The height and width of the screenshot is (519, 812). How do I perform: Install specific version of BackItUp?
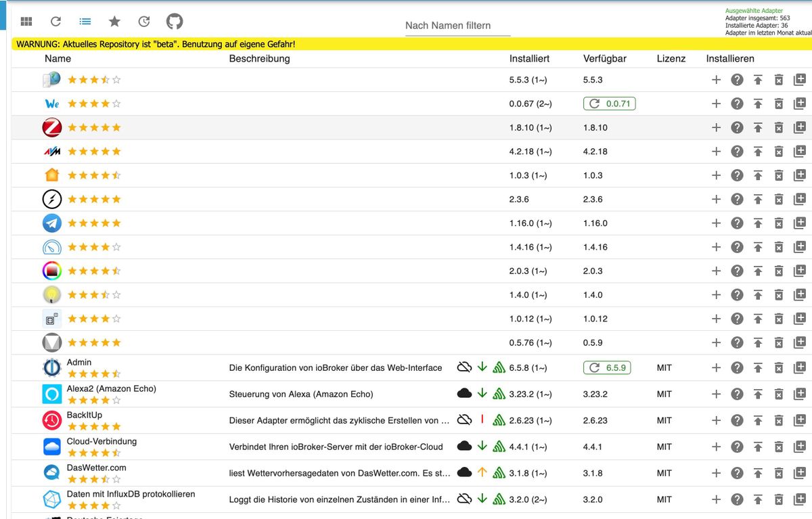pyautogui.click(x=799, y=420)
